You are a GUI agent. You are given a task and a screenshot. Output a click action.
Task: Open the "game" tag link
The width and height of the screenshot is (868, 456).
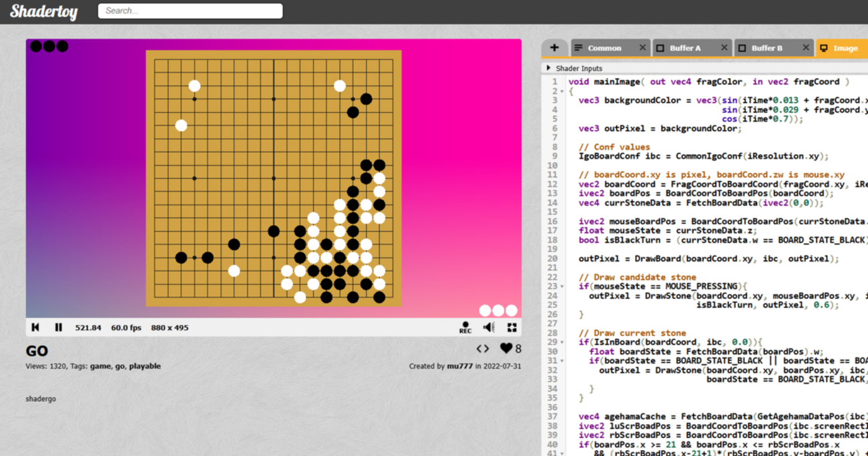[100, 366]
